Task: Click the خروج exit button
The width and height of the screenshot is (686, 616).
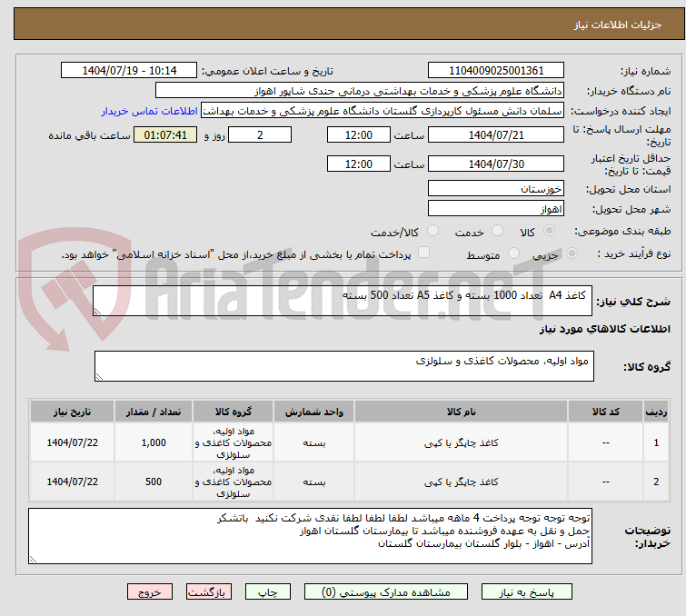Action: click(150, 592)
